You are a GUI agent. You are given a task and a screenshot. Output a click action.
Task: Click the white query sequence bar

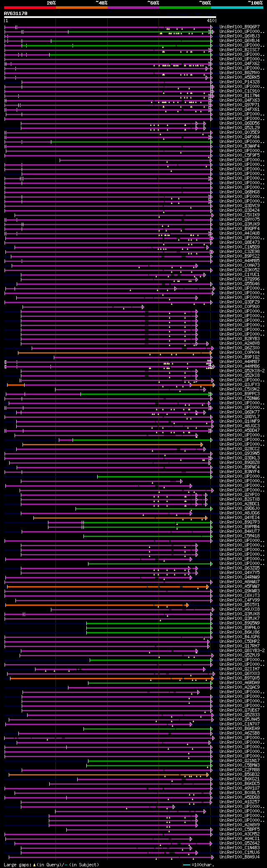tap(110, 17)
